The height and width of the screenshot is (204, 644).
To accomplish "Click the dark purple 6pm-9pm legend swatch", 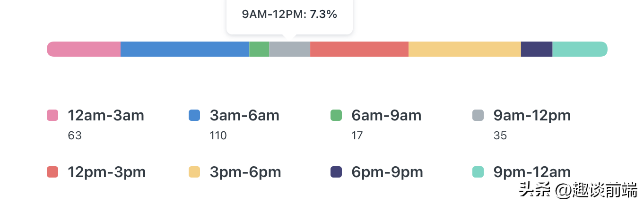I will click(336, 172).
